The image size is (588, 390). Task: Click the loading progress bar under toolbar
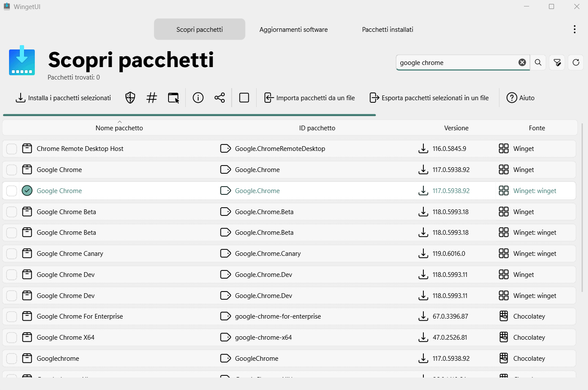click(190, 115)
